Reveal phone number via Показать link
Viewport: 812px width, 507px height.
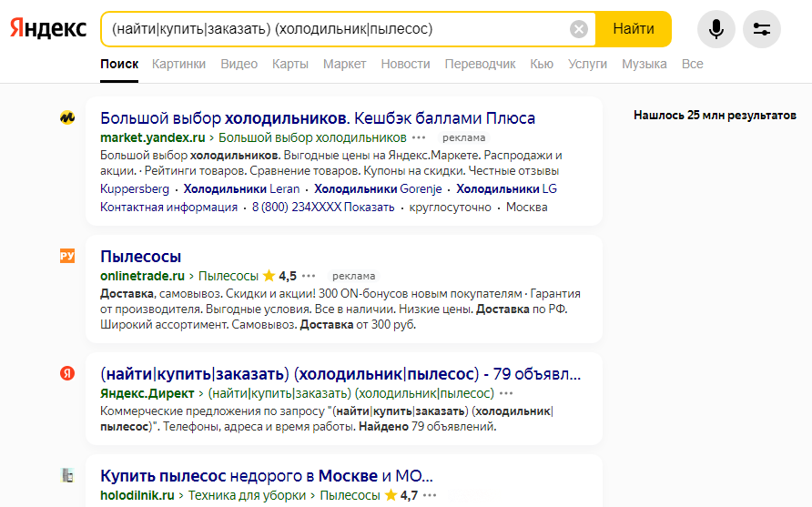370,208
